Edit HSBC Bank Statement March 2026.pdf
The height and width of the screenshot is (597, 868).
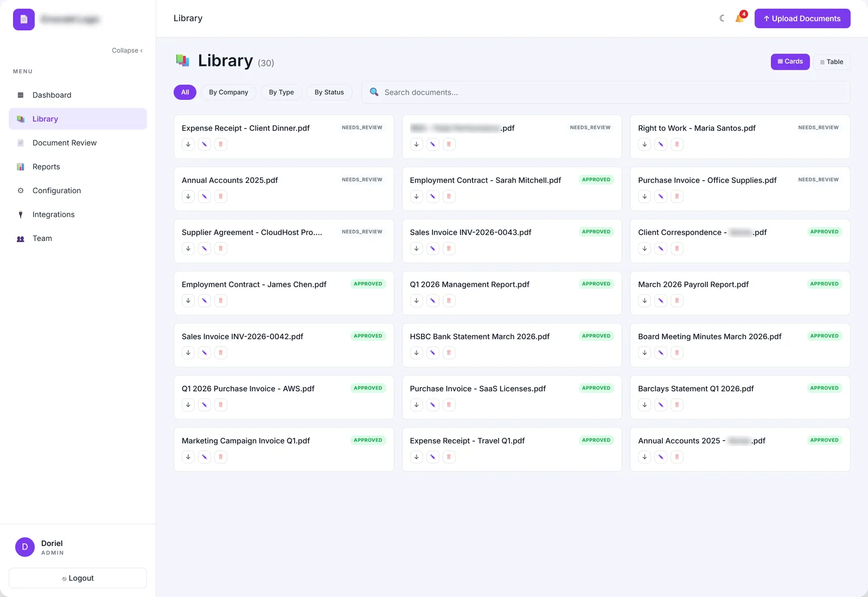(433, 353)
